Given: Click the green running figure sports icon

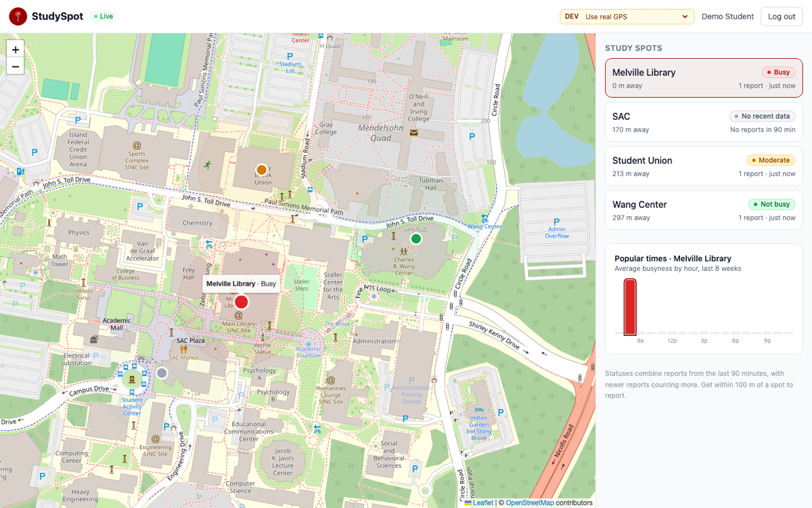Looking at the screenshot, I should click(x=206, y=165).
